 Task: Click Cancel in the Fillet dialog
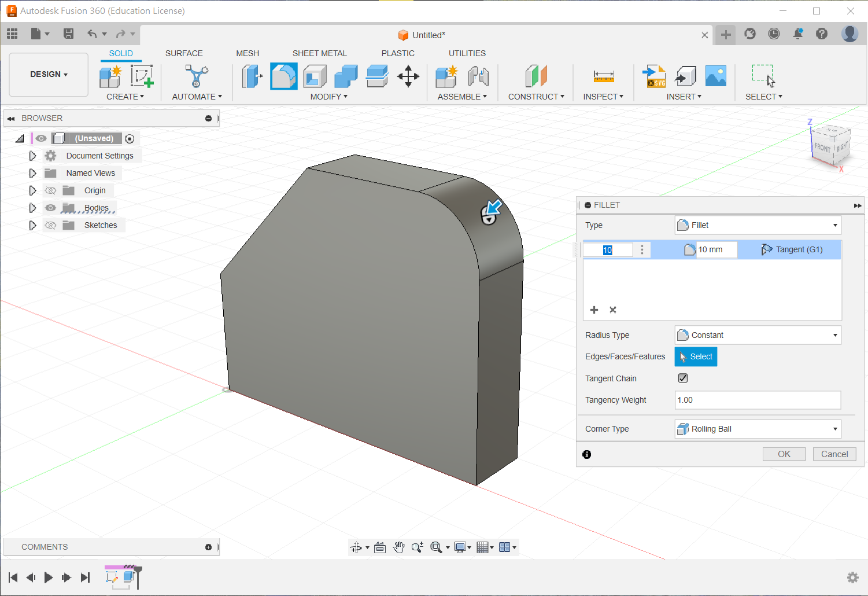pyautogui.click(x=834, y=454)
